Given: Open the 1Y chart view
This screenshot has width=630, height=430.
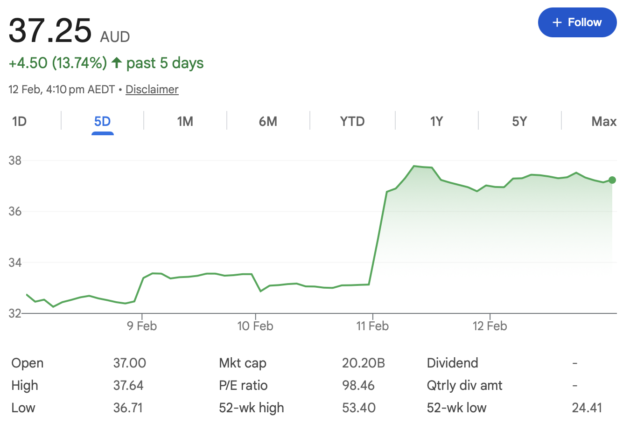Looking at the screenshot, I should [436, 121].
